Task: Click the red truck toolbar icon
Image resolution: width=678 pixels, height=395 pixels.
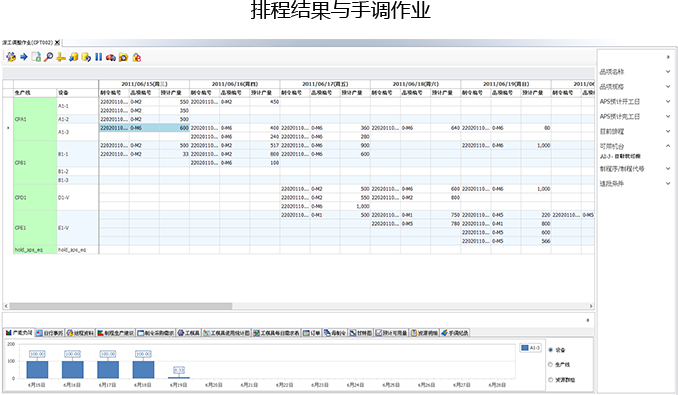Action: pyautogui.click(x=111, y=57)
